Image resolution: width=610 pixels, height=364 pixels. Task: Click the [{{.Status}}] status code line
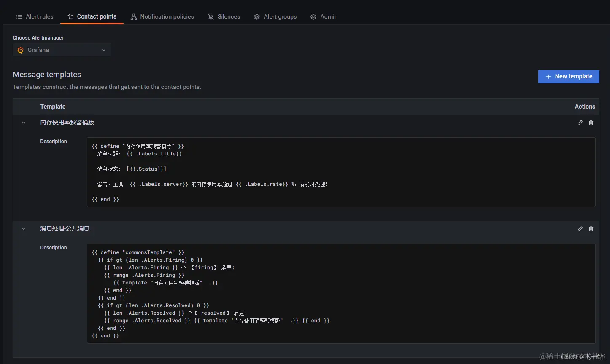pos(132,169)
